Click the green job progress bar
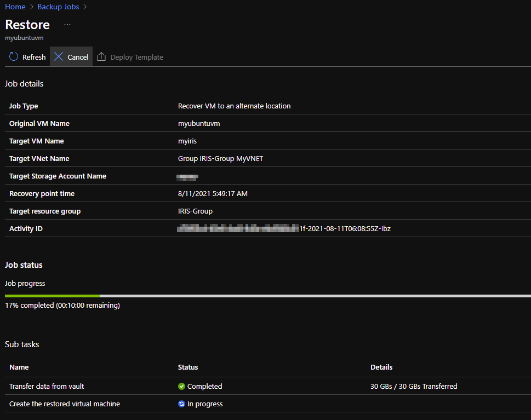The width and height of the screenshot is (531, 420). pos(53,296)
